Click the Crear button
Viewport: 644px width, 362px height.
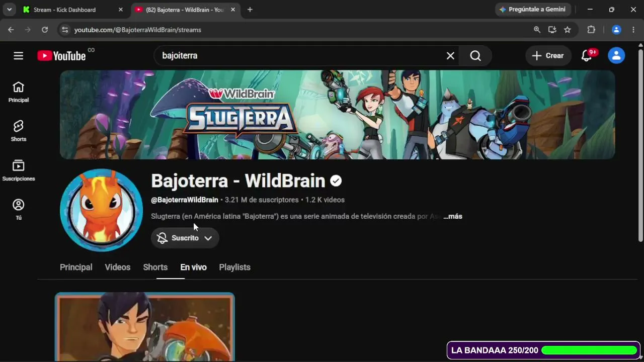tap(548, 56)
